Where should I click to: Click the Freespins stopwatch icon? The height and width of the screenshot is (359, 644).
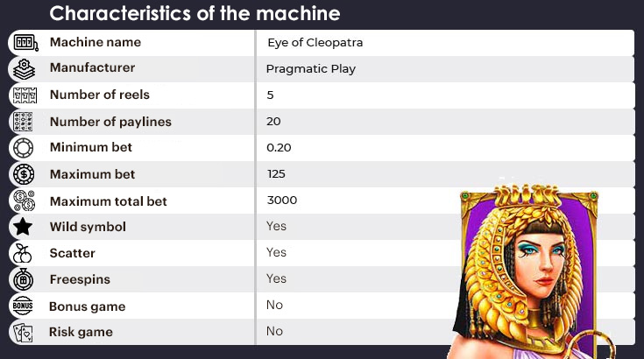coord(24,279)
